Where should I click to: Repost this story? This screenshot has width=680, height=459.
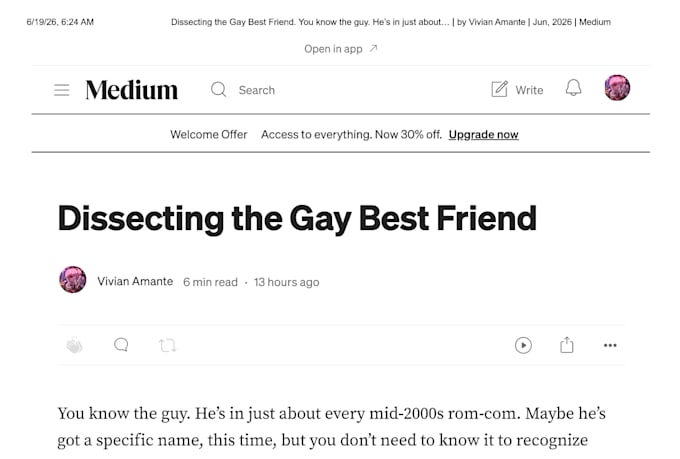click(x=167, y=345)
